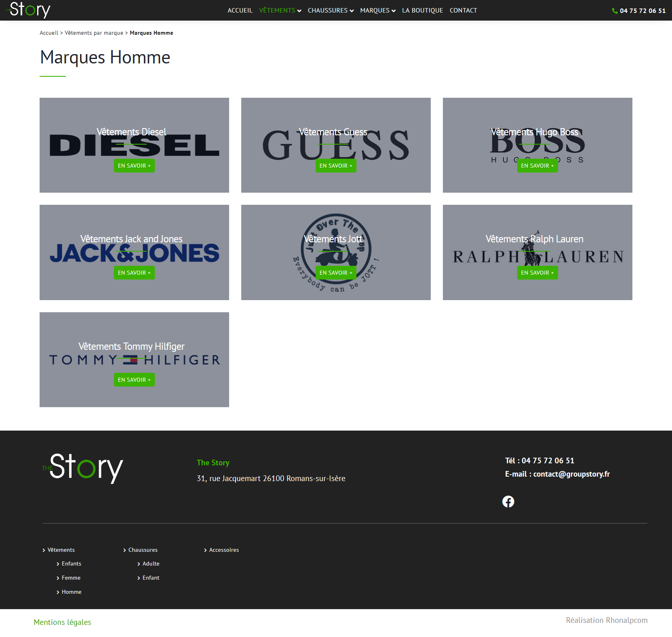Click The Story logo in header
This screenshot has width=672, height=637.
point(28,10)
